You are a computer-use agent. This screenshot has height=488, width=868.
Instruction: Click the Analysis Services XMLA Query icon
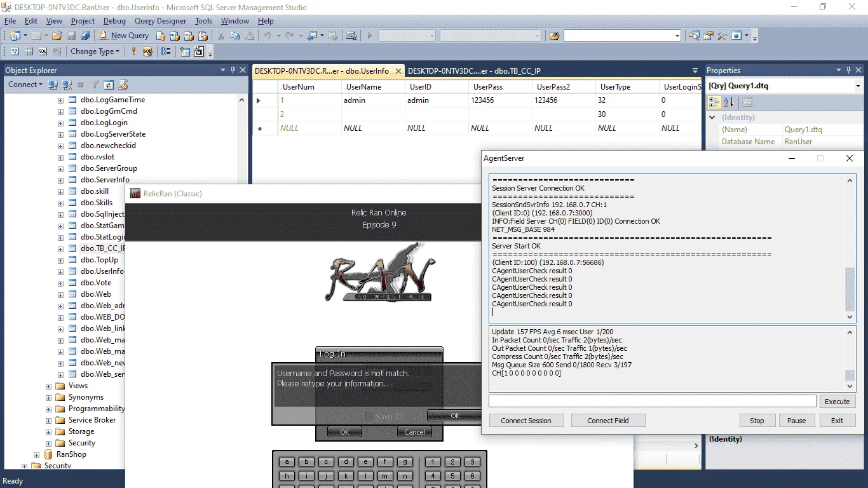202,36
